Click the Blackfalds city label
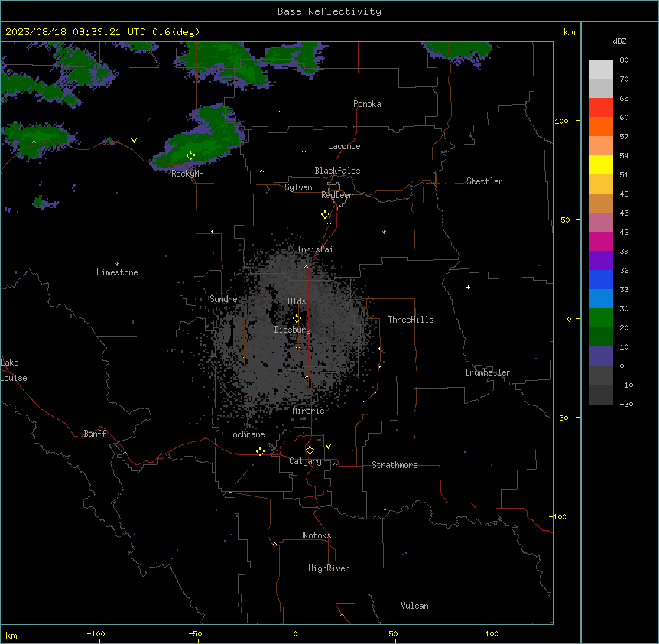Screen dimensions: 659x644 pyautogui.click(x=337, y=171)
